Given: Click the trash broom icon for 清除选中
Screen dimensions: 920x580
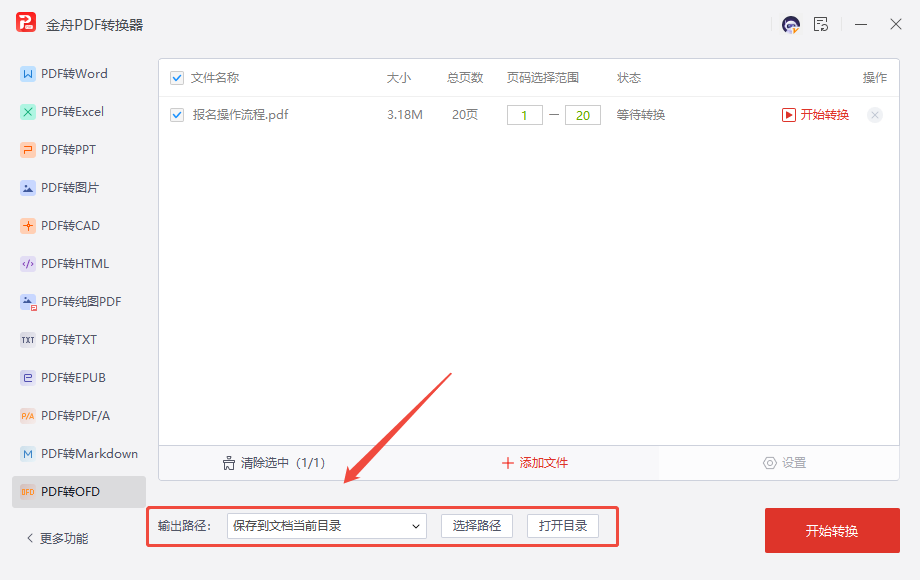Looking at the screenshot, I should [229, 463].
